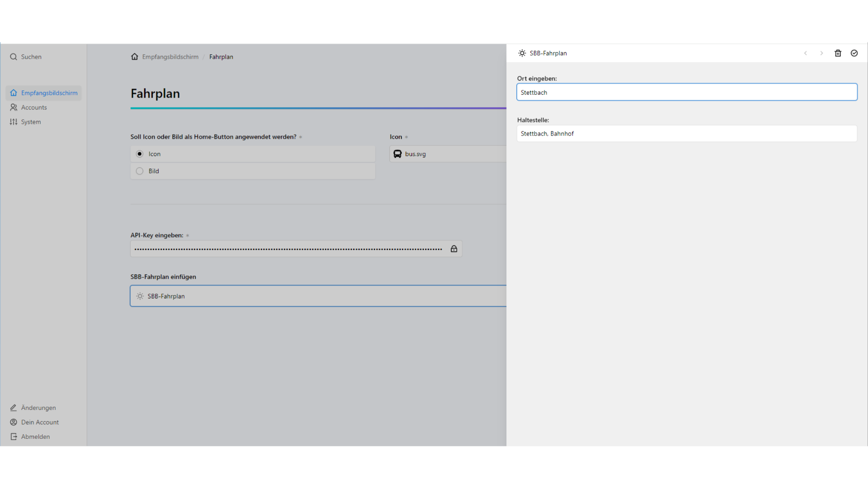Click the home icon in breadcrumb

pyautogui.click(x=135, y=57)
